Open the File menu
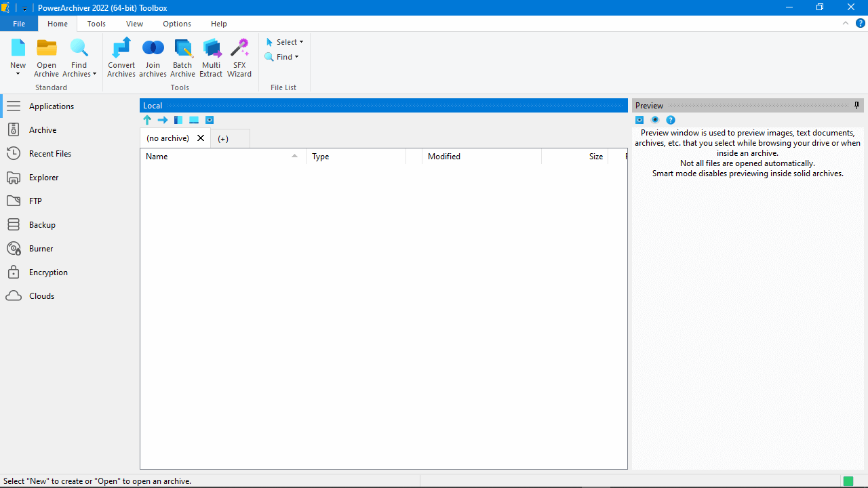Image resolution: width=868 pixels, height=488 pixels. click(19, 24)
